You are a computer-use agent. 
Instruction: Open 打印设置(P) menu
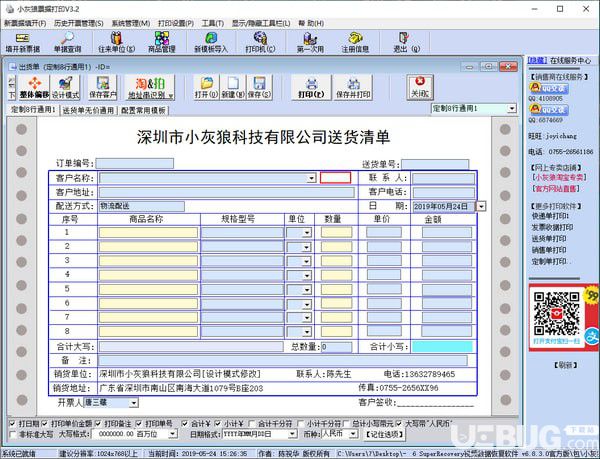[176, 23]
